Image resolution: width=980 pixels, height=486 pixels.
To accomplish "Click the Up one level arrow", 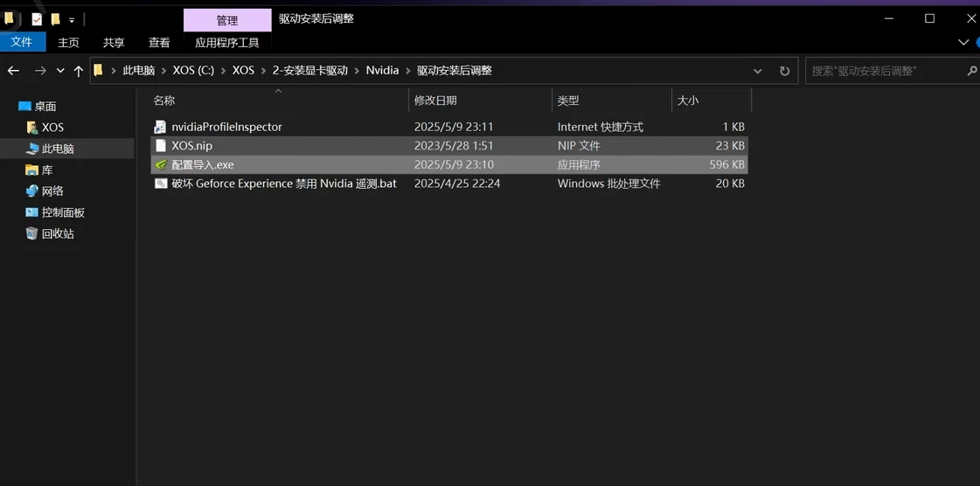I will click(79, 71).
